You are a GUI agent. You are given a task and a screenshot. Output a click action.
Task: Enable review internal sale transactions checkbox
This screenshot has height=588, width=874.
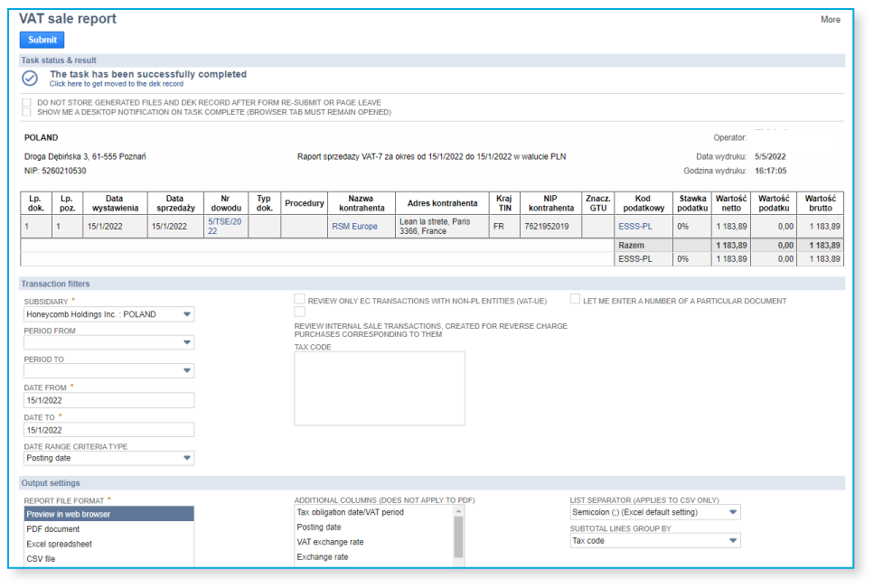point(299,312)
